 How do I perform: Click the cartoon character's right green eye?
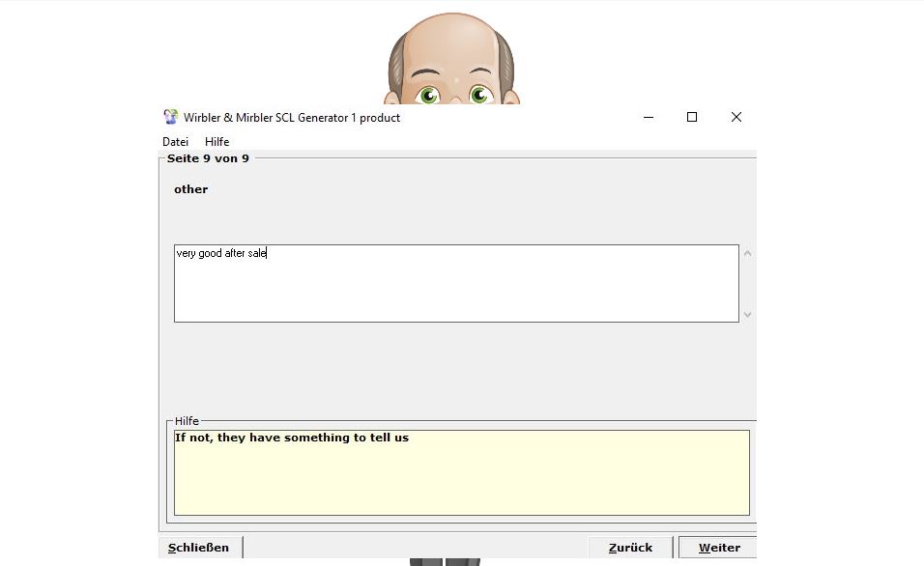tap(479, 95)
